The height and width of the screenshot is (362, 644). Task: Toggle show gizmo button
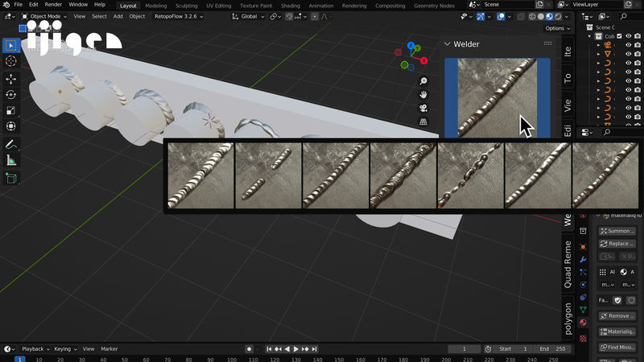(480, 16)
